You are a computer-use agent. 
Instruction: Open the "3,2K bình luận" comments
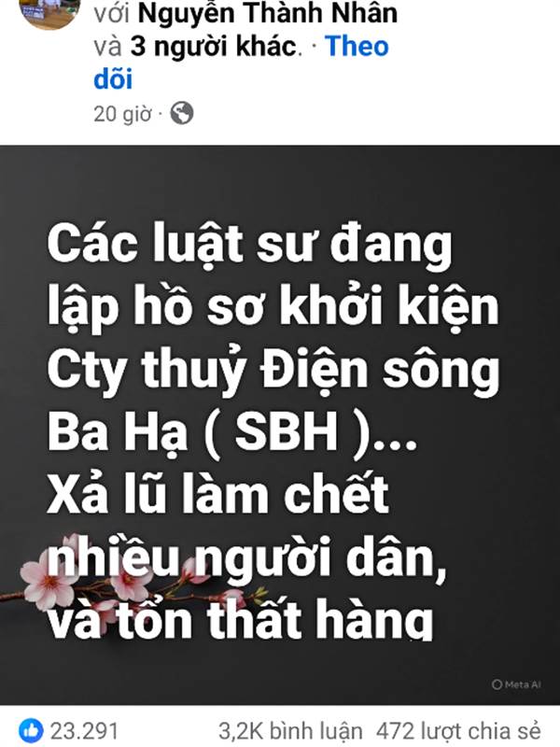click(290, 731)
